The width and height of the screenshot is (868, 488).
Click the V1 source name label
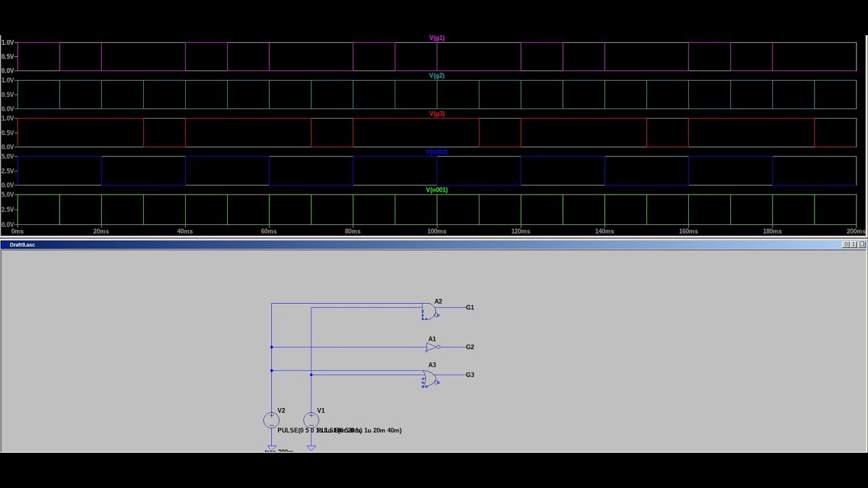coord(321,411)
